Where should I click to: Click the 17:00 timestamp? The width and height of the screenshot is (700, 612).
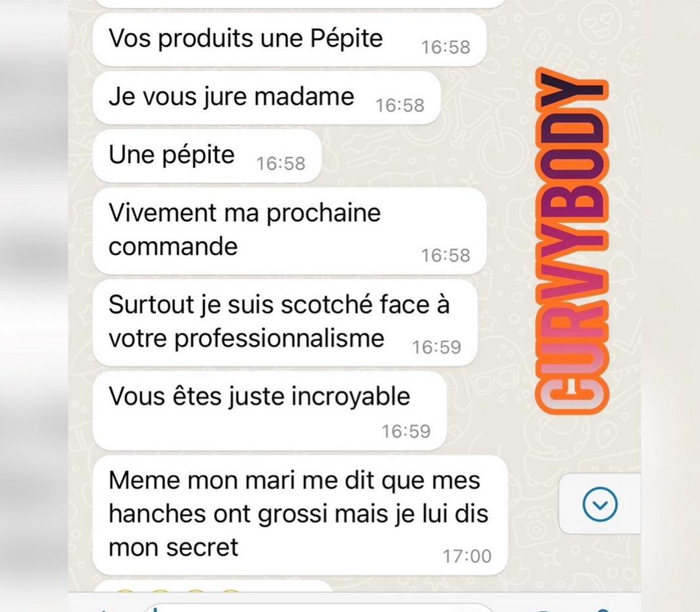coord(467,556)
